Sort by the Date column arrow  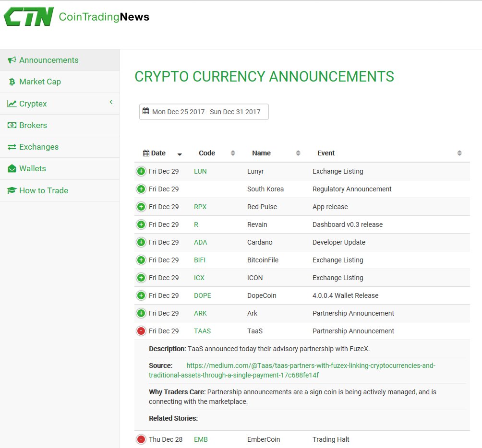coord(180,154)
